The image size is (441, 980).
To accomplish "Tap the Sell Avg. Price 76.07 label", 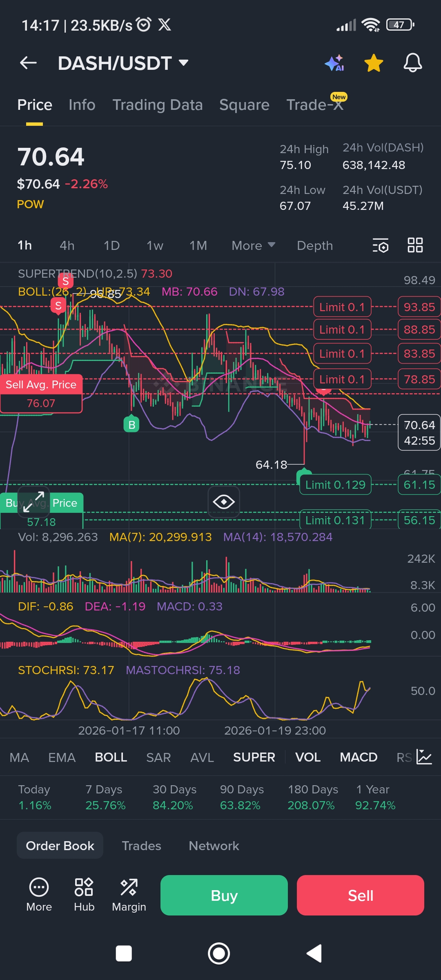I will [x=41, y=394].
